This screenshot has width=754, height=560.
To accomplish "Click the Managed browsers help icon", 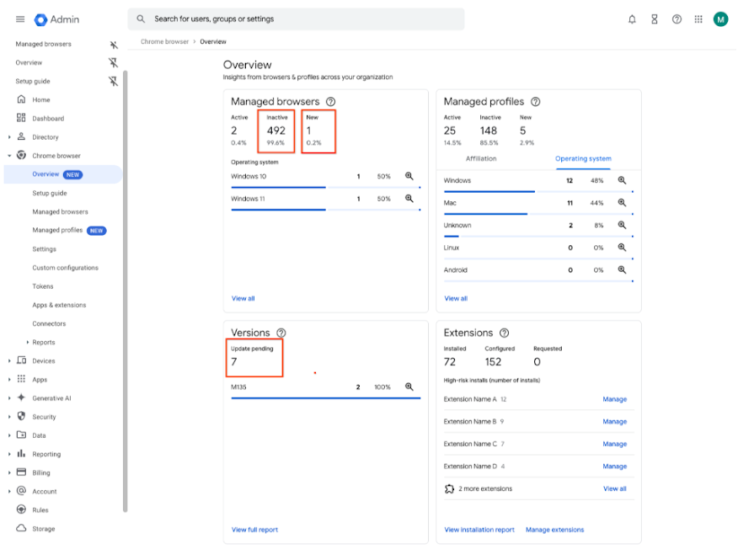I will [331, 102].
